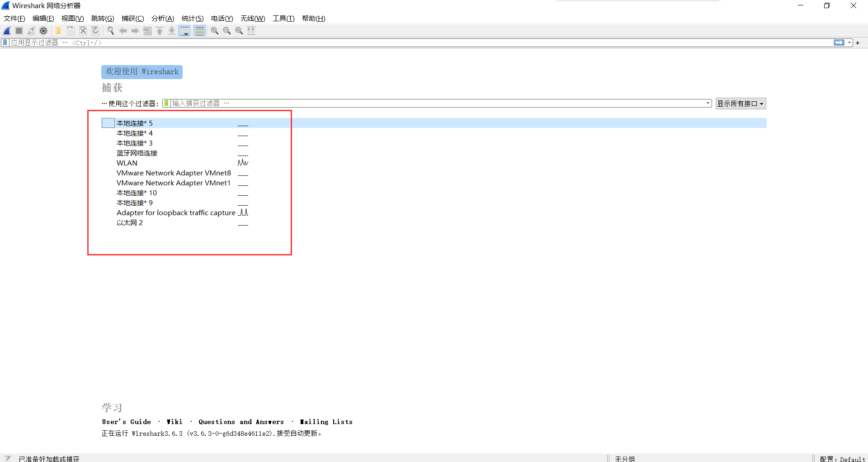The height and width of the screenshot is (462, 868).
Task: Open the 编辑(E) menu
Action: coord(43,18)
